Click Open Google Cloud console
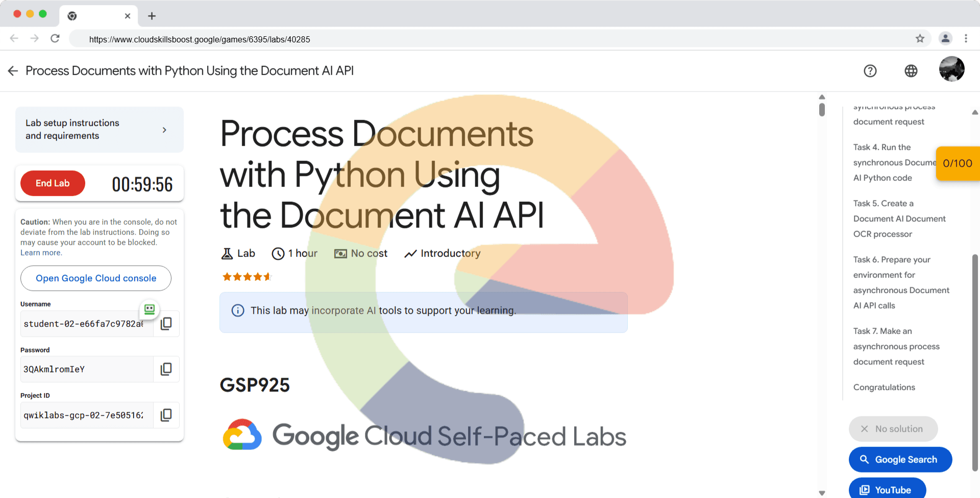980x498 pixels. (96, 278)
